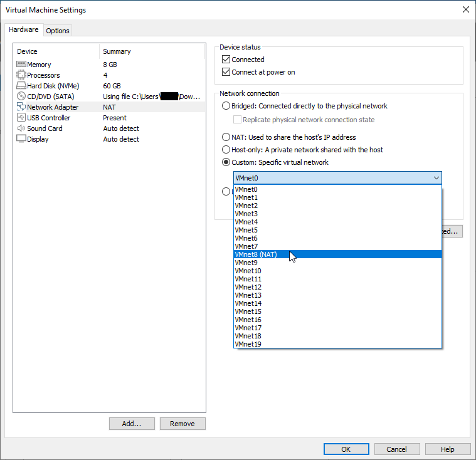
Task: Select VMnet7 entry
Action: pyautogui.click(x=337, y=246)
